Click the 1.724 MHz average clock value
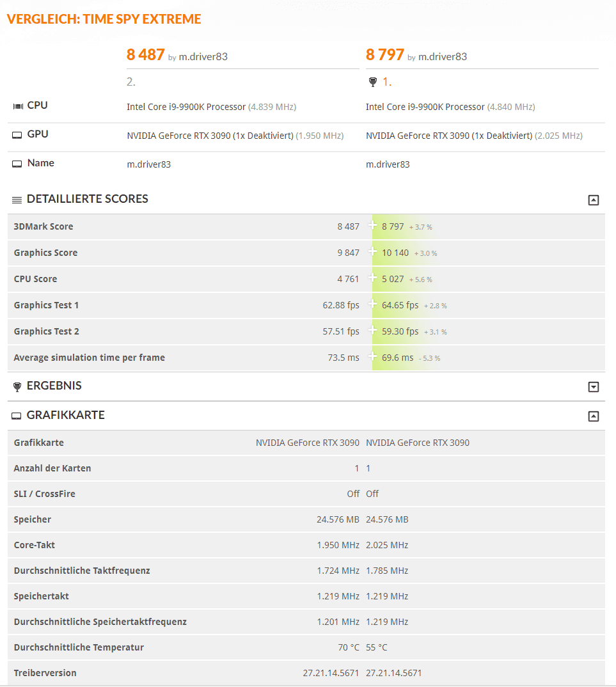Viewport: 616px width, 687px height. (x=338, y=571)
